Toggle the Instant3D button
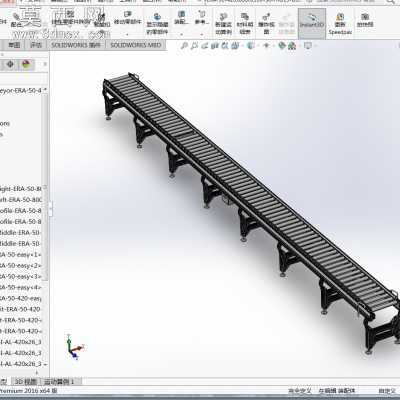 pos(312,23)
